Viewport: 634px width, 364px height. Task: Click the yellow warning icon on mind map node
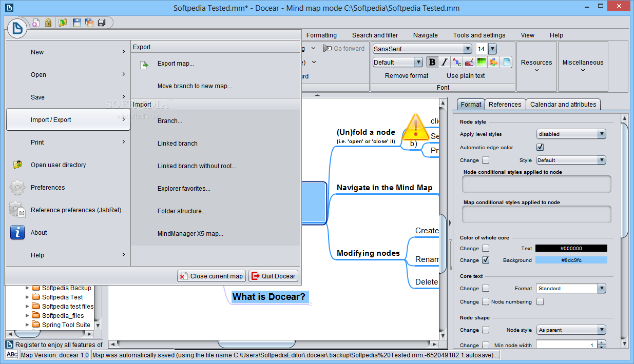point(415,127)
